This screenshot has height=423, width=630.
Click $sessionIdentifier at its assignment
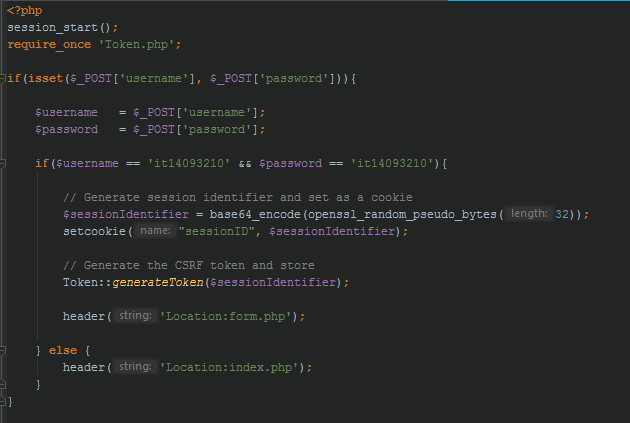tap(126, 214)
